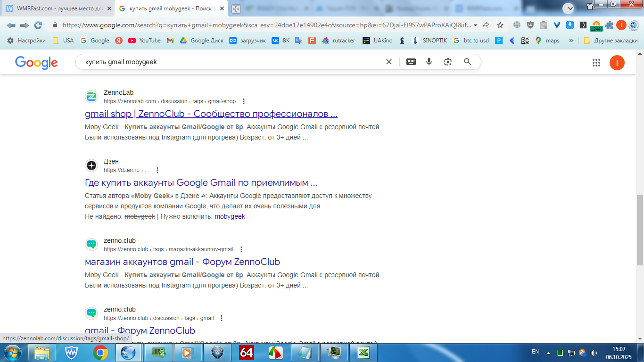
Task: Click the Нужно включить mobygeek link
Action: point(230,217)
